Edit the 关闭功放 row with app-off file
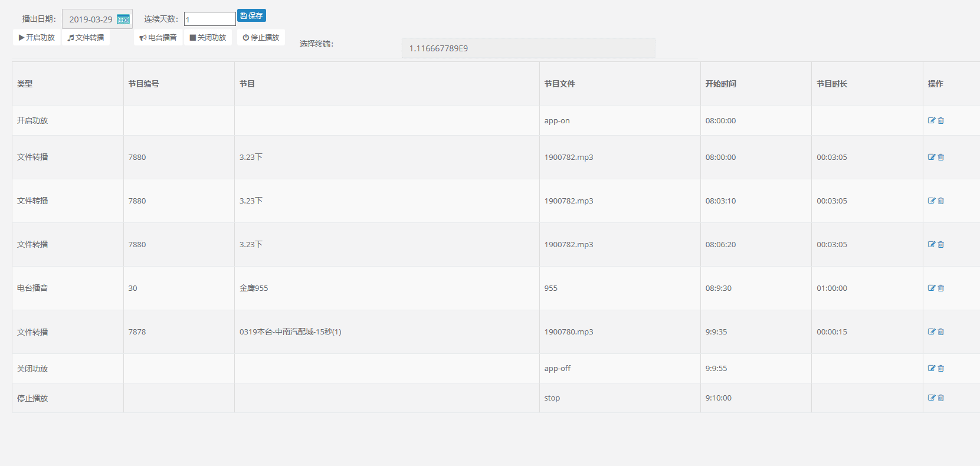Screen dimensions: 980x466 932,368
